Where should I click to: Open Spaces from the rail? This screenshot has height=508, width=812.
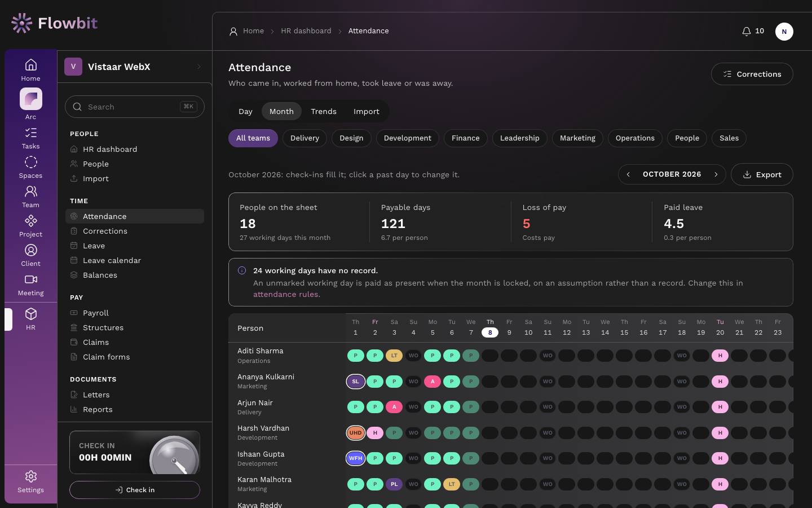(x=30, y=168)
